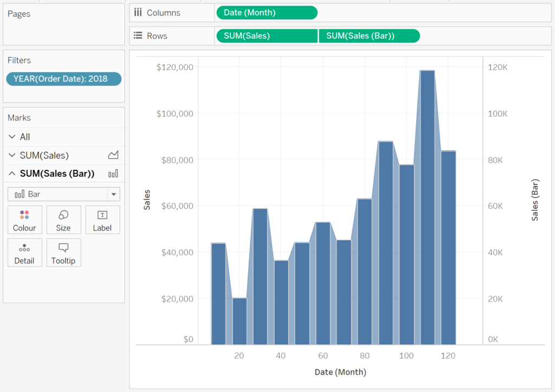Screen dimensions: 555x392
Task: Select the YEAR(Order Date): 2018 filter pill
Action: (64, 79)
